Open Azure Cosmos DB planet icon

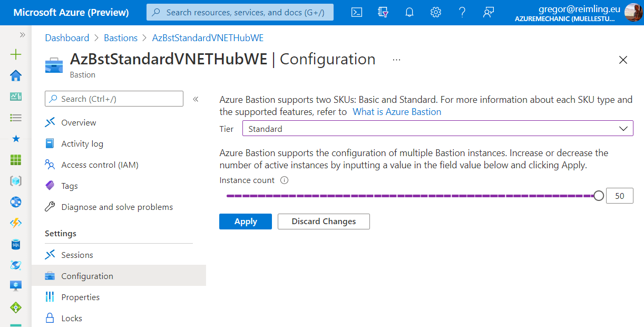(x=16, y=265)
